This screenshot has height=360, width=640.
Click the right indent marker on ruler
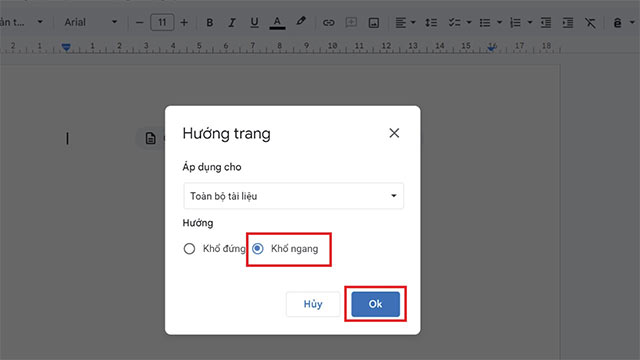point(492,48)
